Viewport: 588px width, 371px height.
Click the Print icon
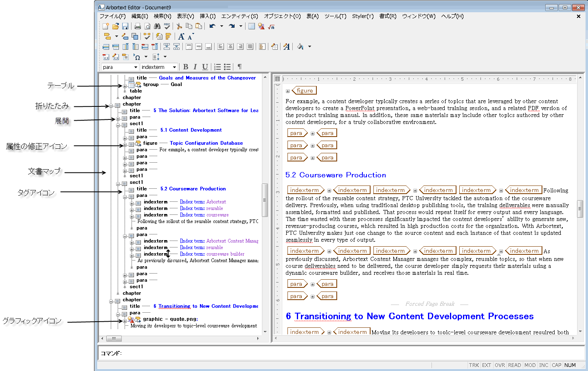[x=138, y=26]
